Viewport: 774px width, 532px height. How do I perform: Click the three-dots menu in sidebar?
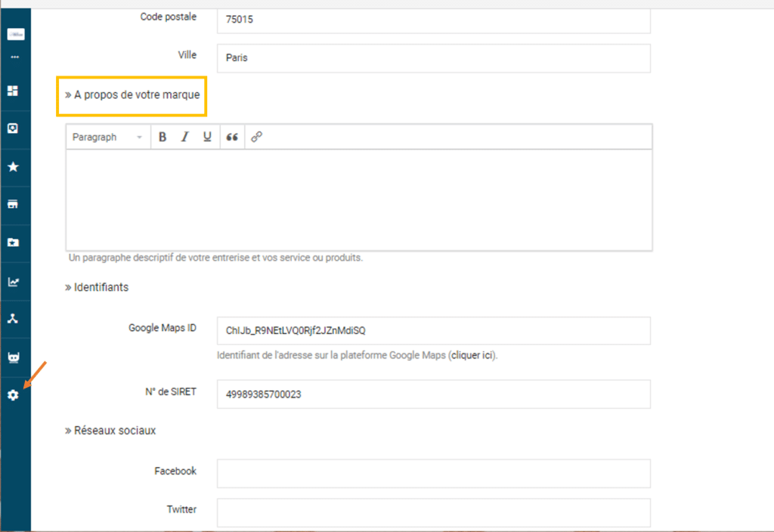pyautogui.click(x=14, y=57)
